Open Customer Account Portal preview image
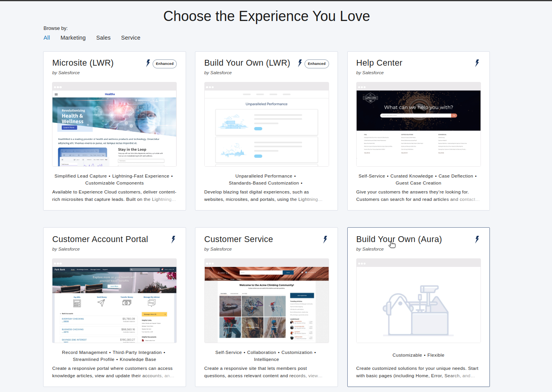 [x=114, y=301]
